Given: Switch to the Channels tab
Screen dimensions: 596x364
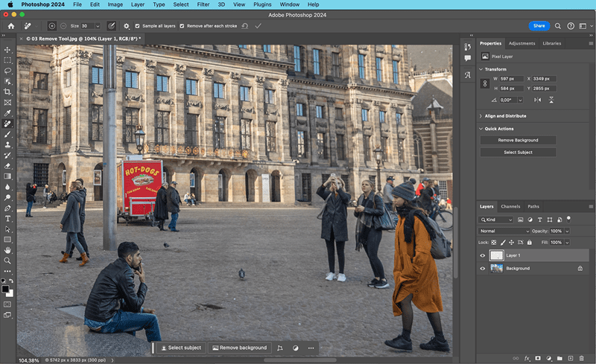Looking at the screenshot, I should click(510, 207).
